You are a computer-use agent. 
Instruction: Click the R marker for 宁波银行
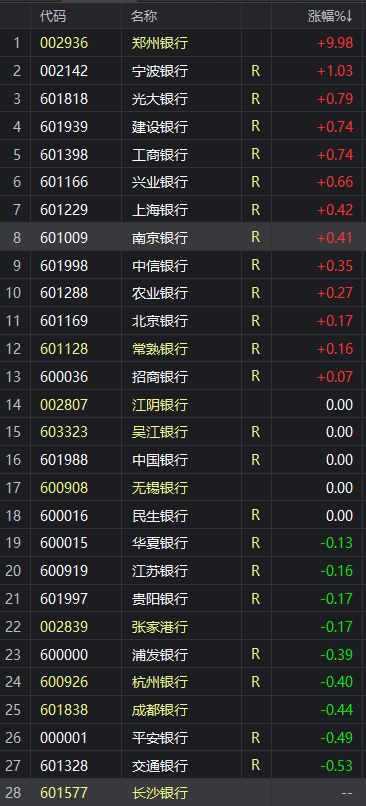(x=255, y=70)
